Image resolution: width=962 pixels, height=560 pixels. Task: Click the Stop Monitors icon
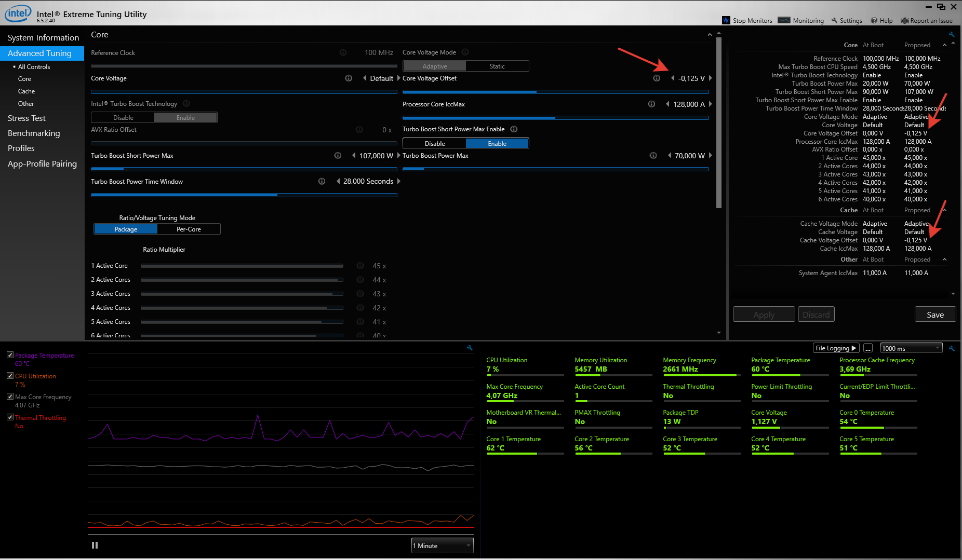click(x=726, y=20)
